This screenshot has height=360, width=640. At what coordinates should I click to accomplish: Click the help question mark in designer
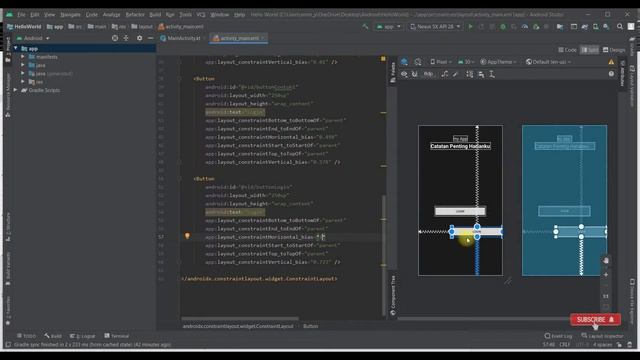pyautogui.click(x=611, y=74)
